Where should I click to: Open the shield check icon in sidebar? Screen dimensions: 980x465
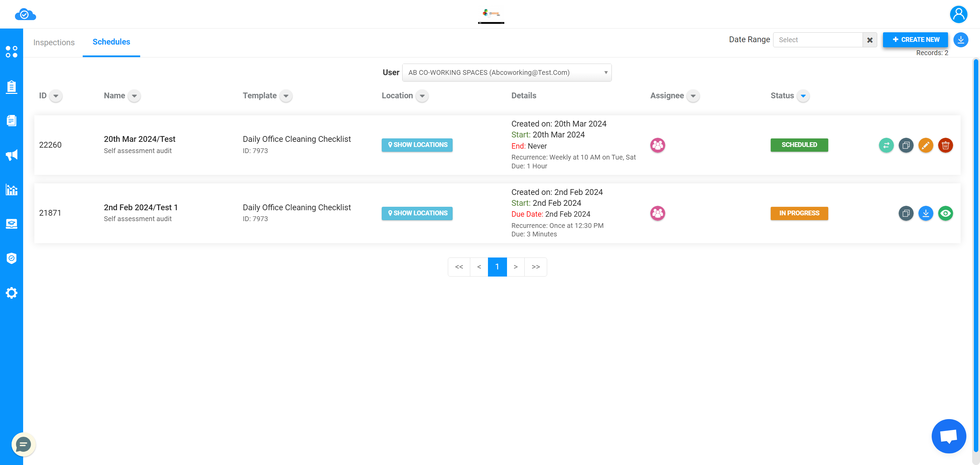(x=12, y=258)
